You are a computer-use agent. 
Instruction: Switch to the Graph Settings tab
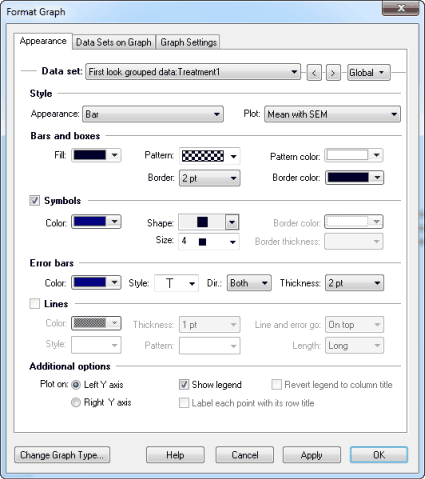[x=188, y=42]
